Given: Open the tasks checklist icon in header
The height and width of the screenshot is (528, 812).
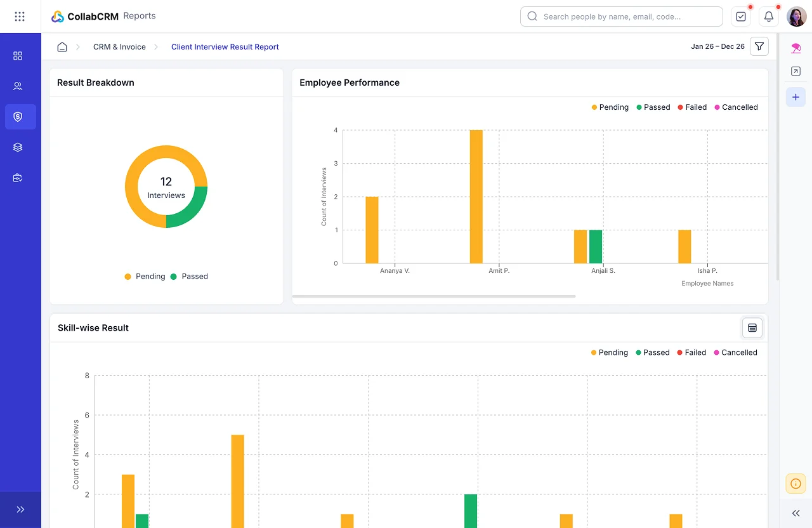Looking at the screenshot, I should (x=741, y=16).
